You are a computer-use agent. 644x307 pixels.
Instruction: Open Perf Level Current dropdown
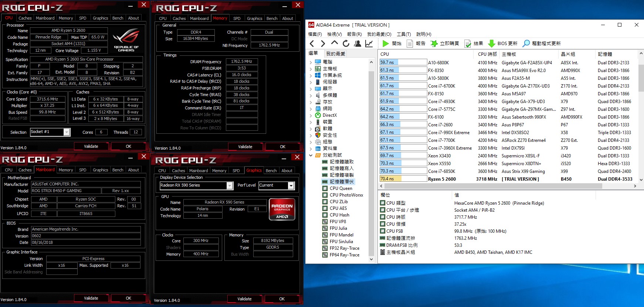[x=291, y=185]
